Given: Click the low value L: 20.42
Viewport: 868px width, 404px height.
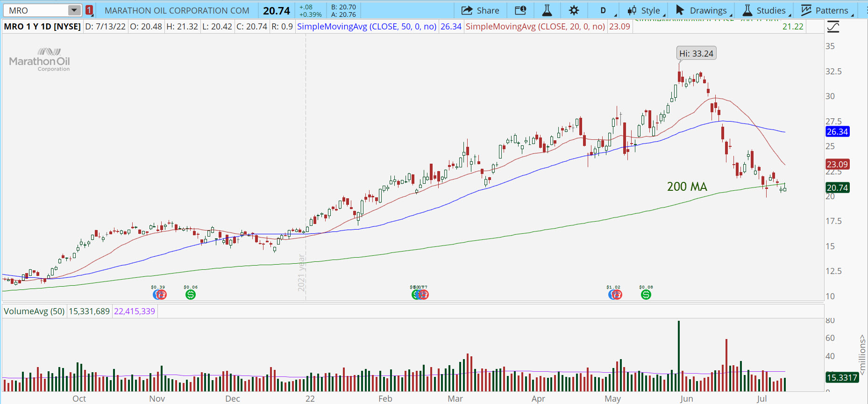Looking at the screenshot, I should click(217, 27).
